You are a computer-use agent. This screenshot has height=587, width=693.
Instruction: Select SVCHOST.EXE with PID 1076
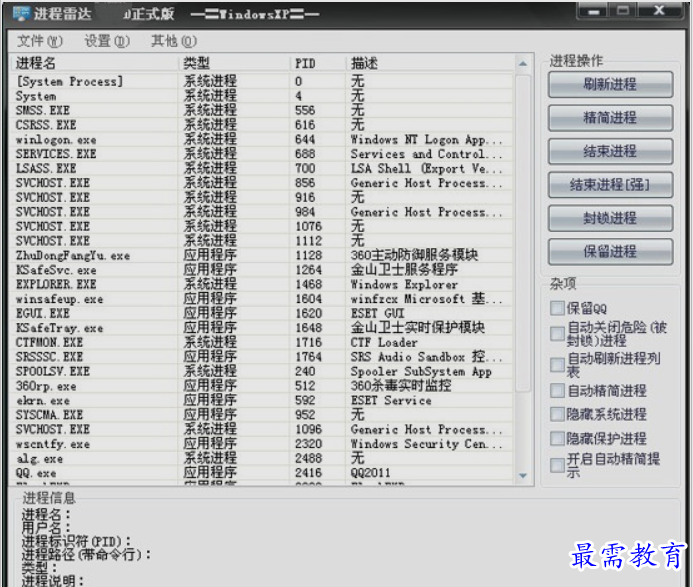tap(262, 226)
